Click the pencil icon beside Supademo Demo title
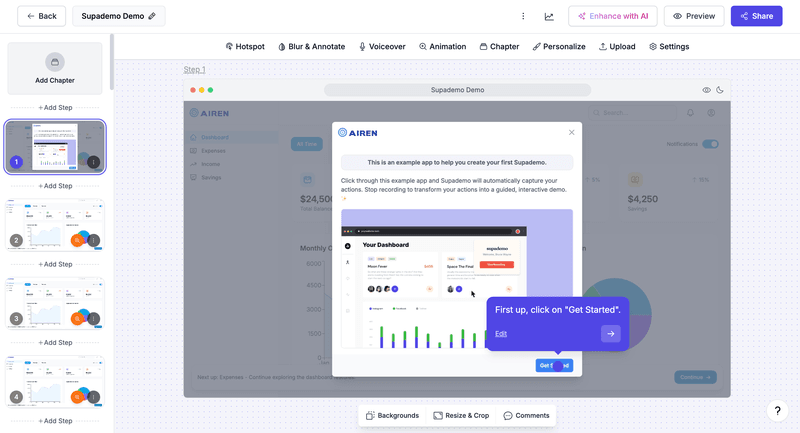Viewport: 800px width, 433px height. tap(152, 16)
